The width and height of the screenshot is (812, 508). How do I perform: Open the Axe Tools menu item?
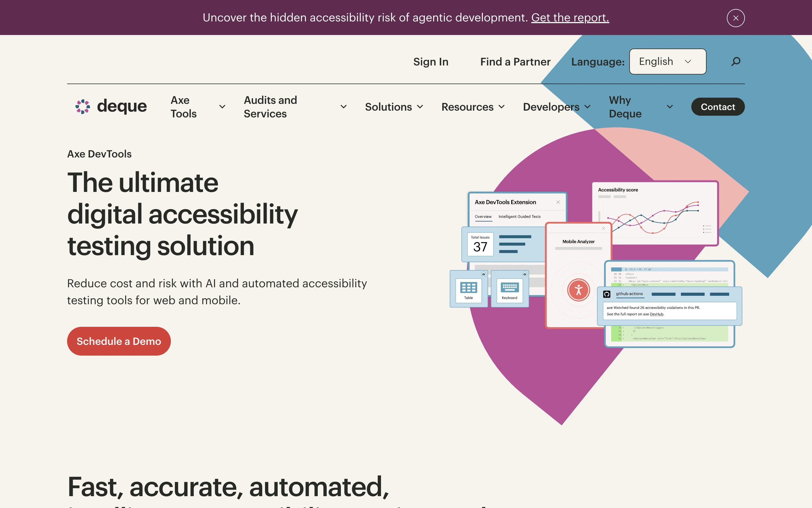point(184,107)
